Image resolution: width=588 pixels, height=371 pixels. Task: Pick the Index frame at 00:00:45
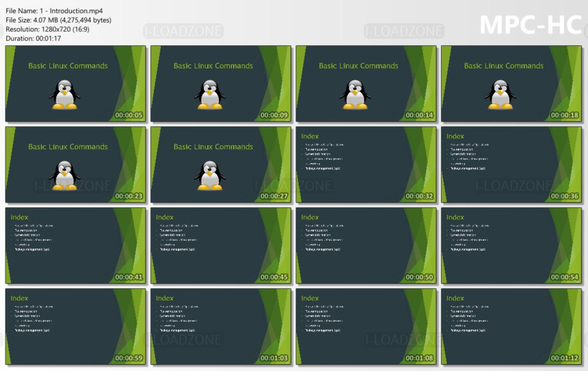[x=221, y=246]
